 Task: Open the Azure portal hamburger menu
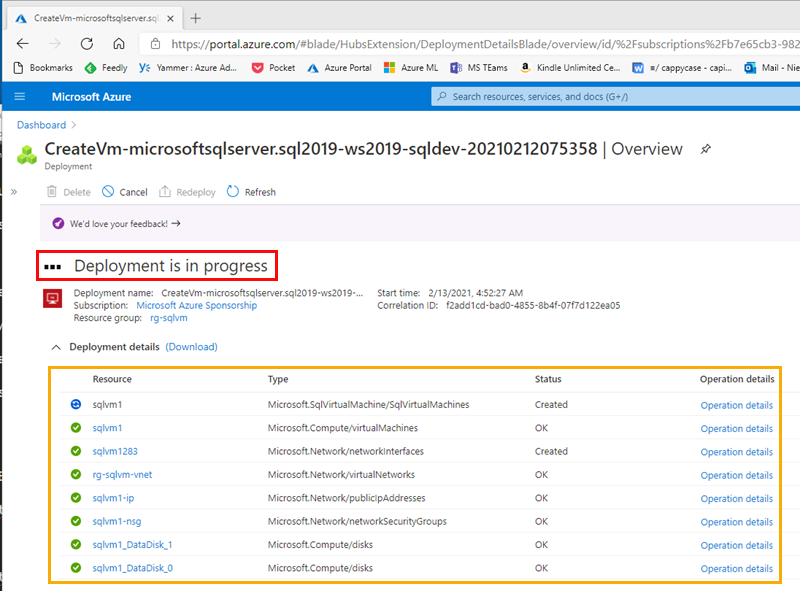point(20,96)
